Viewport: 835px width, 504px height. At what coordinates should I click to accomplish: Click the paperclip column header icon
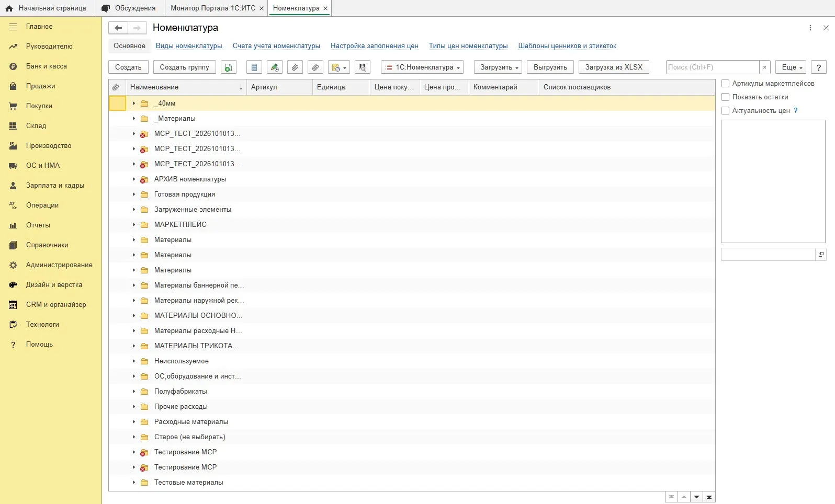pos(116,87)
